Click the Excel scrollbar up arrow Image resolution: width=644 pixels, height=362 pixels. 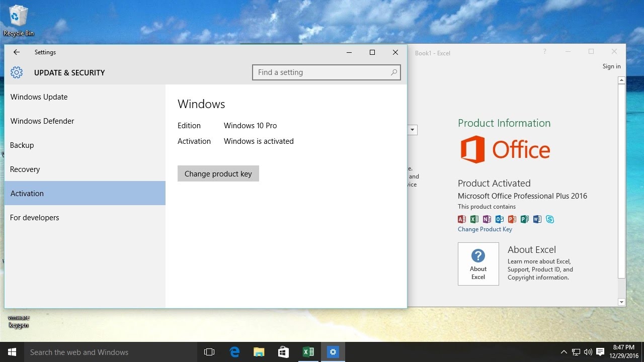[622, 80]
